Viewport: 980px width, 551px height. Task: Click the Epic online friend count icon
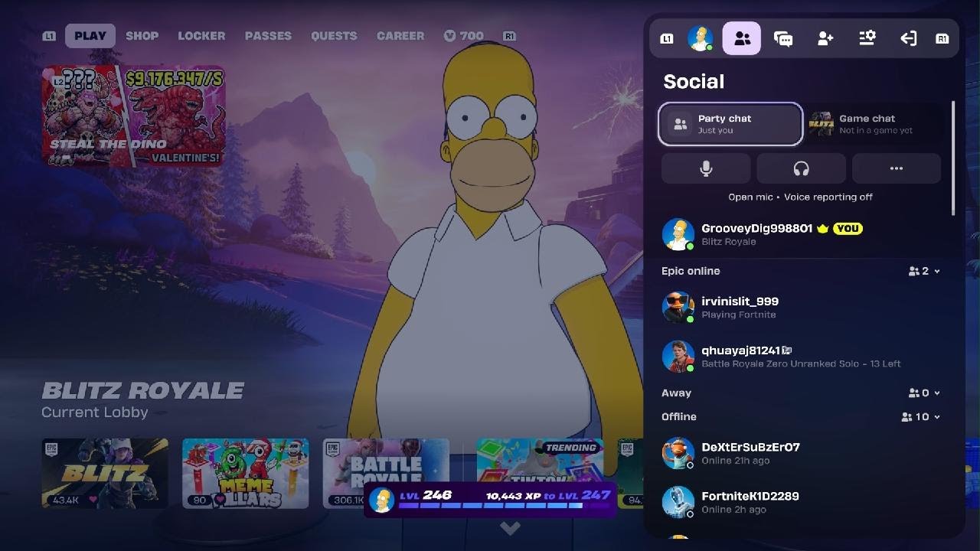pyautogui.click(x=913, y=271)
